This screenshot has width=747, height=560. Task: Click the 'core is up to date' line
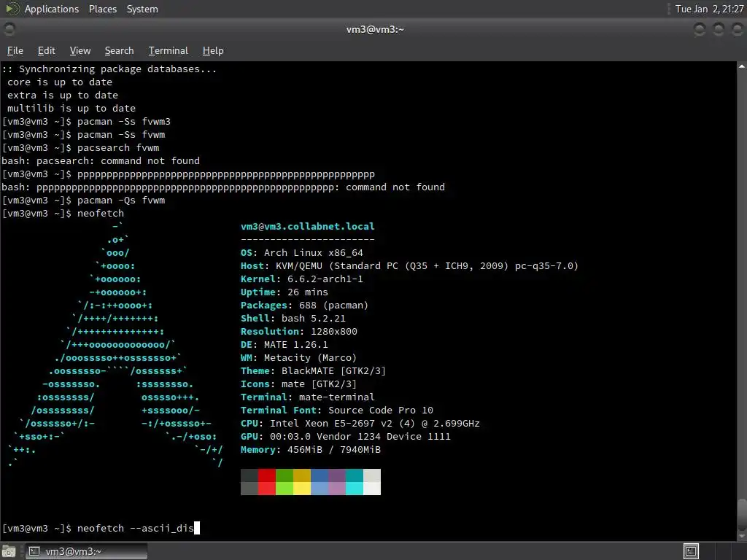coord(60,82)
